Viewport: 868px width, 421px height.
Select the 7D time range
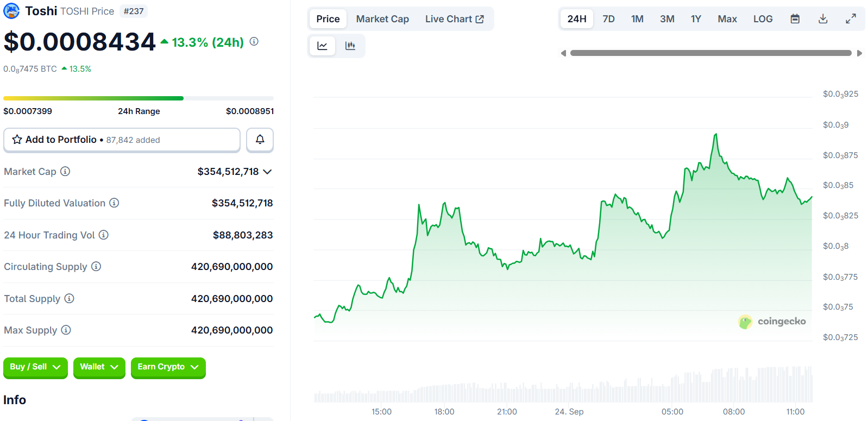608,19
